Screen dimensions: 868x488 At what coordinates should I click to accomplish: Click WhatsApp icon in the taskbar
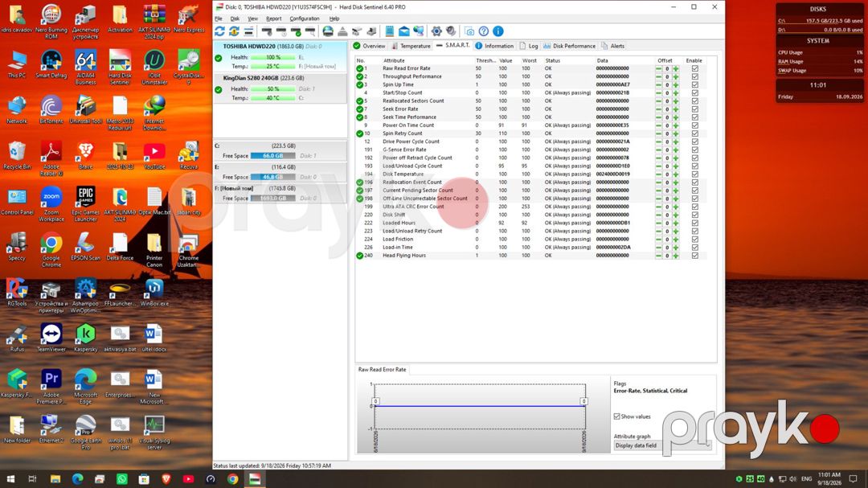[122, 479]
